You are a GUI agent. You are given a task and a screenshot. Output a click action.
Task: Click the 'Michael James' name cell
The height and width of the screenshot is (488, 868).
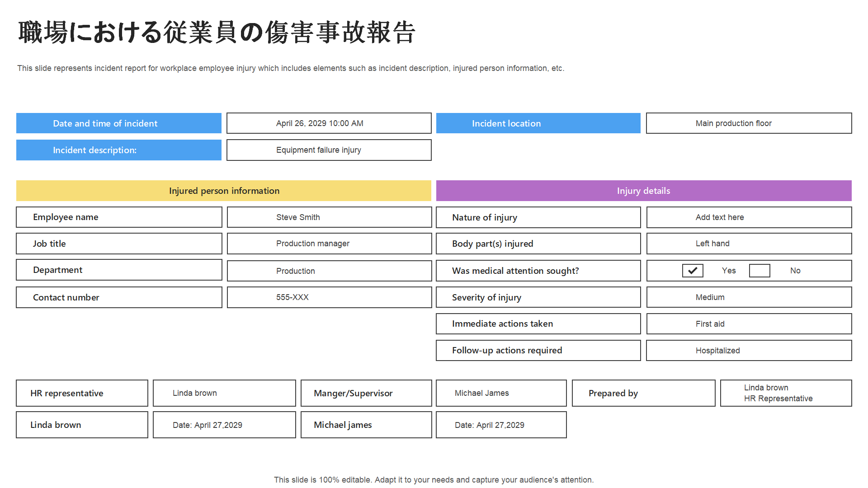click(x=501, y=393)
